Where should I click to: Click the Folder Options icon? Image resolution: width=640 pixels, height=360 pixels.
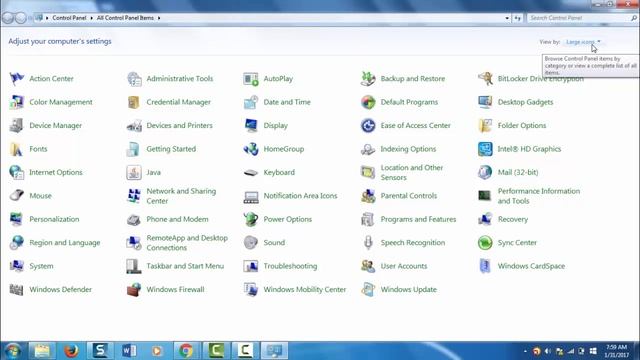click(x=485, y=126)
